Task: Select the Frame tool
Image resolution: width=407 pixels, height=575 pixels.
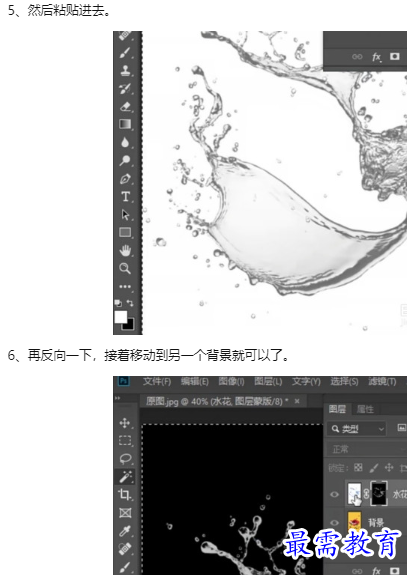Action: coord(125,513)
